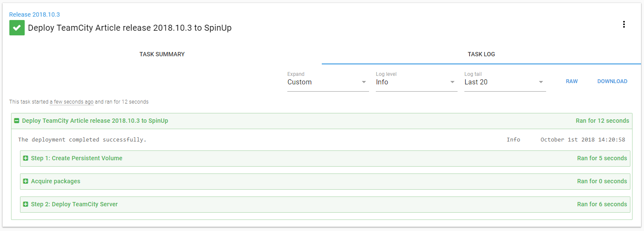Click the green success checkmark icon
The height and width of the screenshot is (231, 644).
coord(17,28)
